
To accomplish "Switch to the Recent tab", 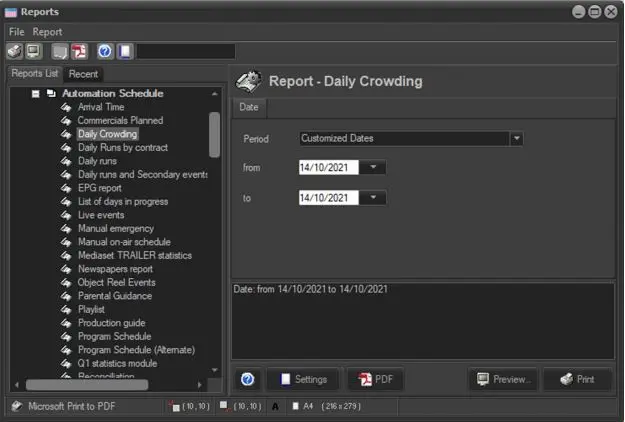I will [83, 74].
